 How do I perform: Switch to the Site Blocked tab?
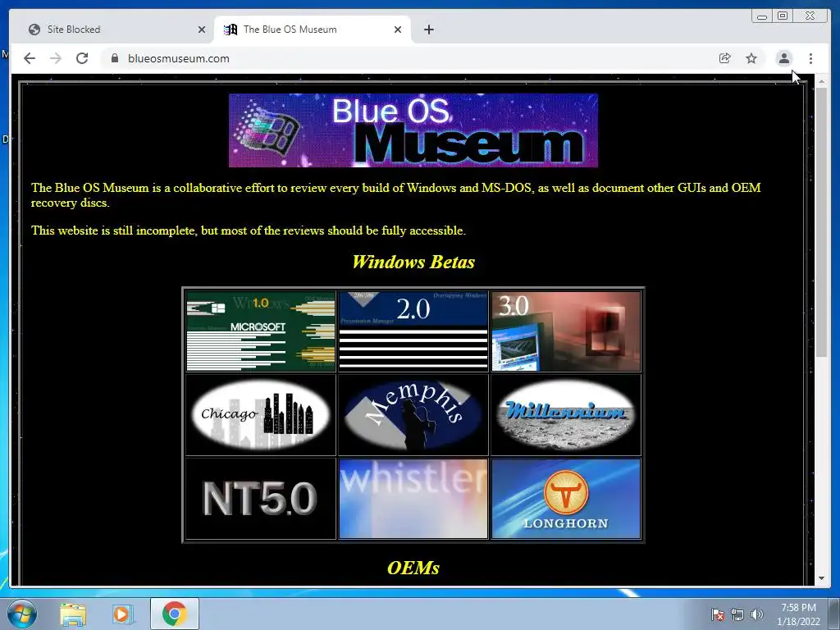(x=111, y=30)
